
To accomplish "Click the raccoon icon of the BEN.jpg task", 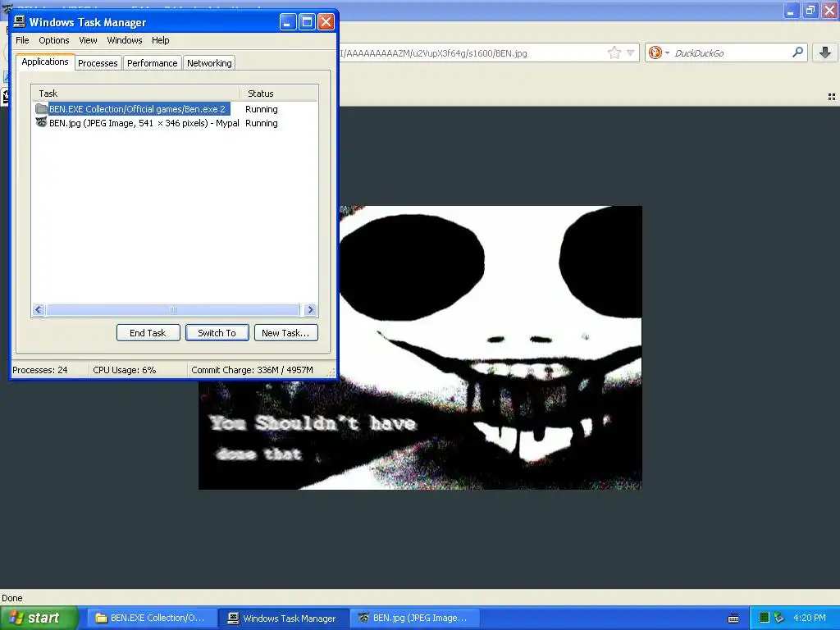I will [x=41, y=122].
